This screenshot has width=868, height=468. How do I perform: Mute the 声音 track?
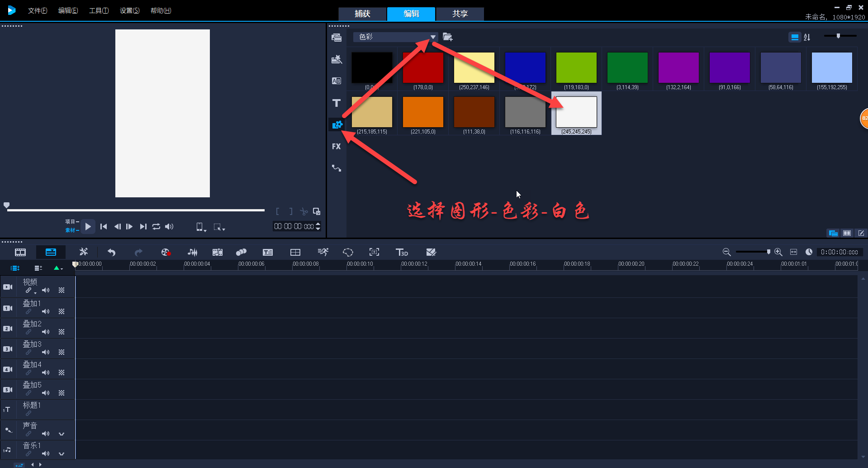[46, 434]
